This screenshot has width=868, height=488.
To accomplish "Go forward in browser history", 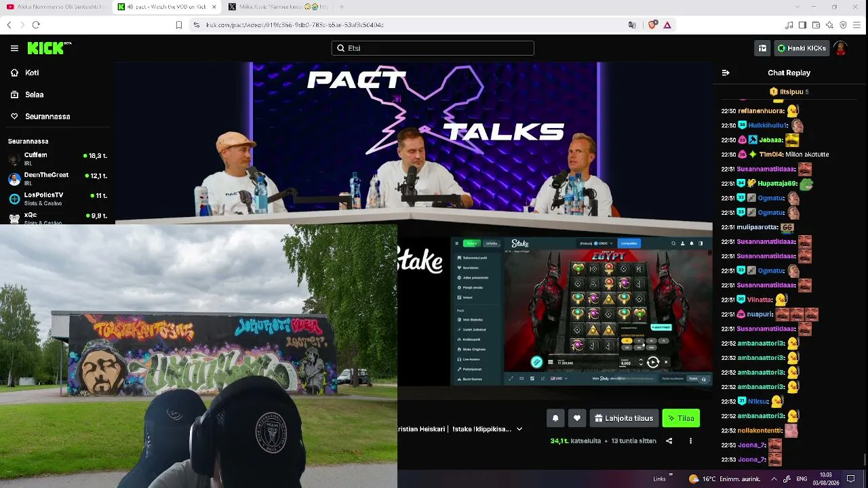I will [22, 25].
